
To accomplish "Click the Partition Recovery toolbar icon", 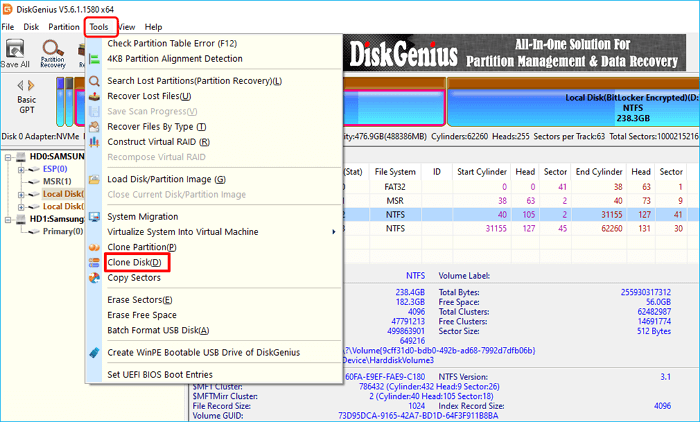I will pyautogui.click(x=53, y=54).
